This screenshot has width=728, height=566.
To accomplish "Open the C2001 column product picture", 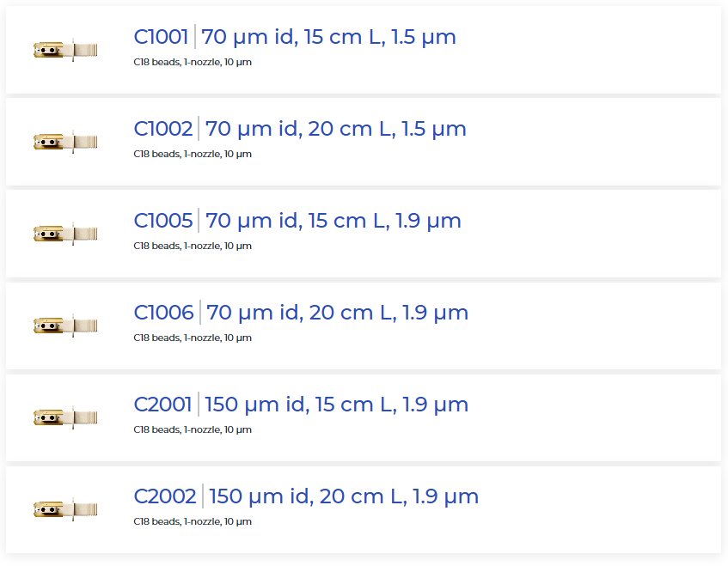I will [x=65, y=417].
